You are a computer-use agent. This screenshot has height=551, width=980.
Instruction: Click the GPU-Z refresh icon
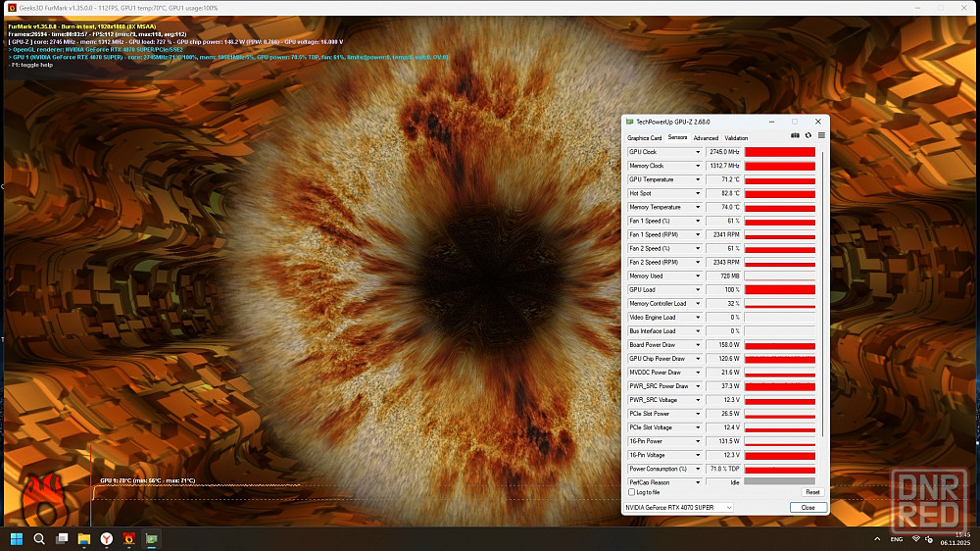point(808,136)
